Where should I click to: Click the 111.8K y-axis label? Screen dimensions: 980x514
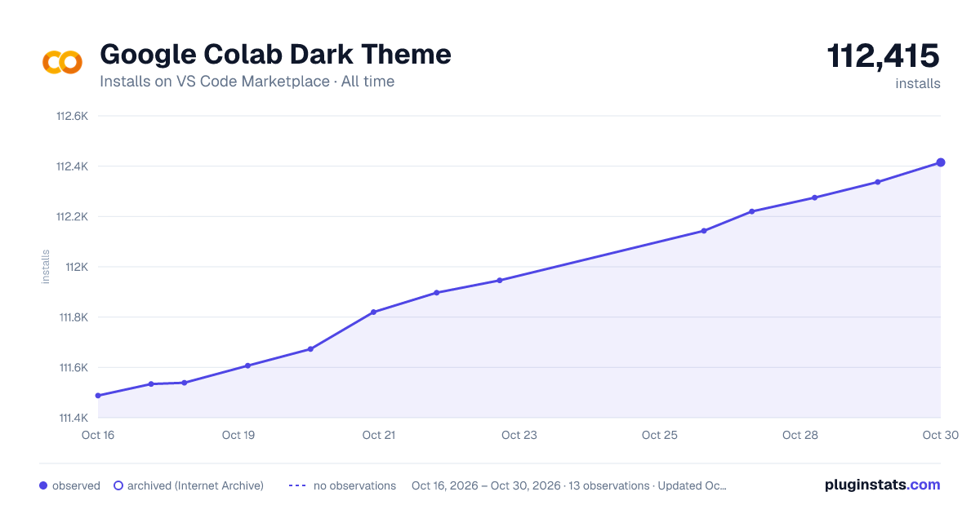73,317
